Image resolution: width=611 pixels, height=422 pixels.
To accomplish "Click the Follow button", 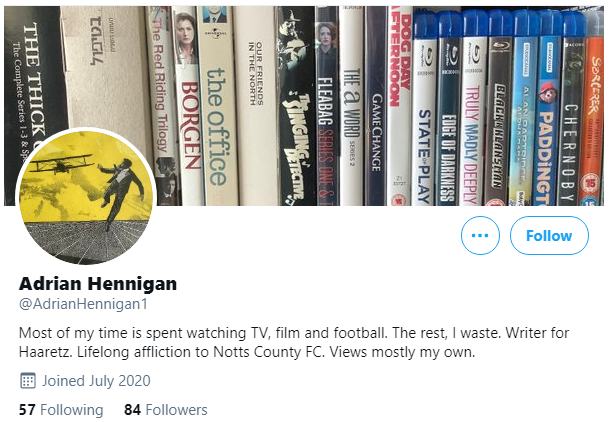I will 549,236.
